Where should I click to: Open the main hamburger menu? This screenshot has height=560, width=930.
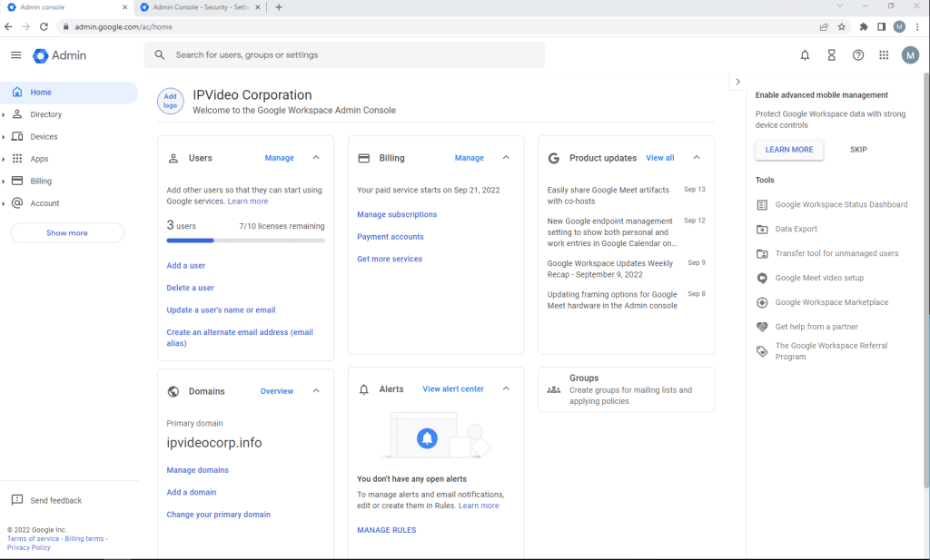(16, 55)
